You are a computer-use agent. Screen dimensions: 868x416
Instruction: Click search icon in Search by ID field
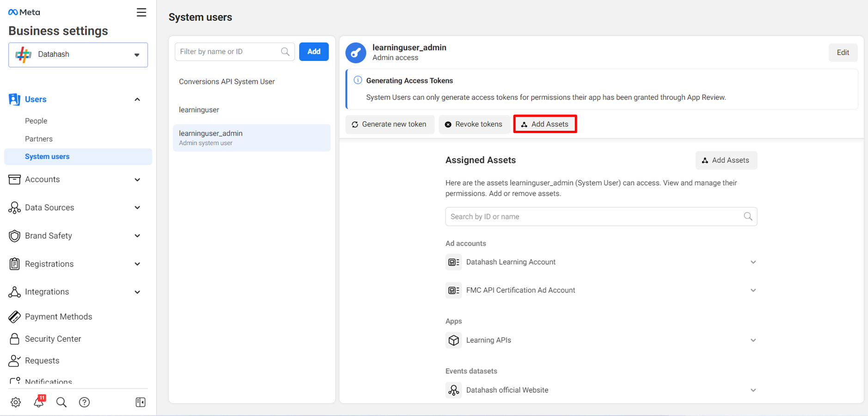[x=748, y=216]
